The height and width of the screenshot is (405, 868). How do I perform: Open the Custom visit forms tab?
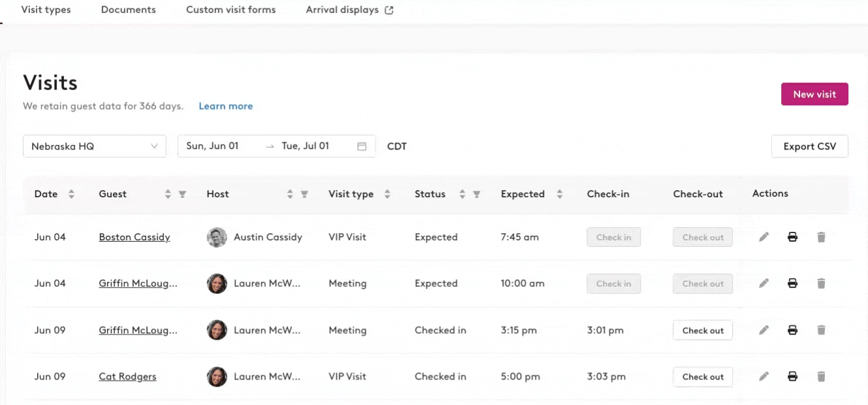click(x=231, y=10)
